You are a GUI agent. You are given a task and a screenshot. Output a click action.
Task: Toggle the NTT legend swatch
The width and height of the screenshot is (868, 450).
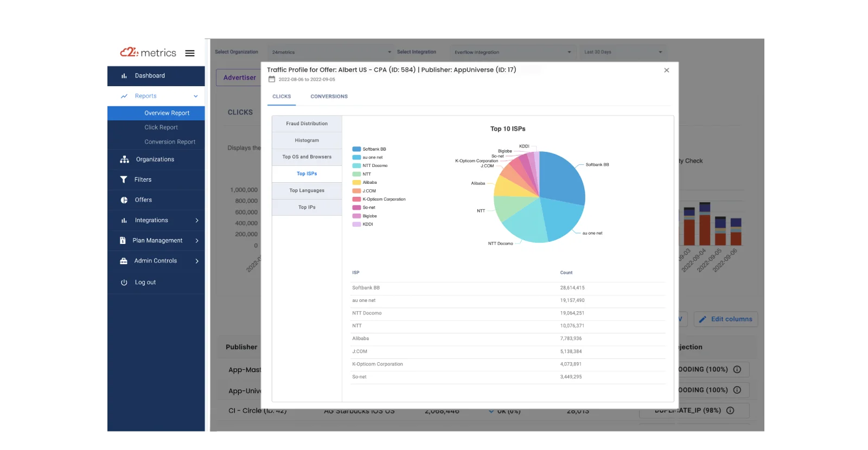(x=356, y=174)
